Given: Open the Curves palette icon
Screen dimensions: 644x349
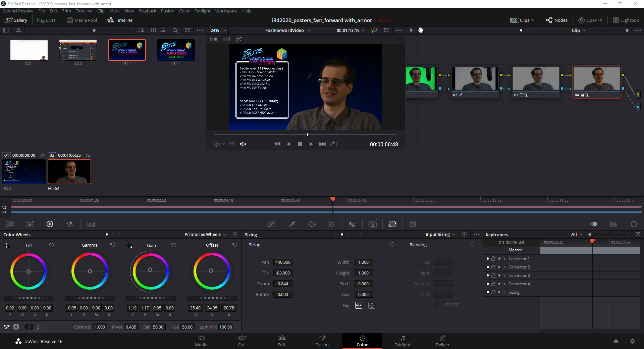Looking at the screenshot, I should pos(272,224).
